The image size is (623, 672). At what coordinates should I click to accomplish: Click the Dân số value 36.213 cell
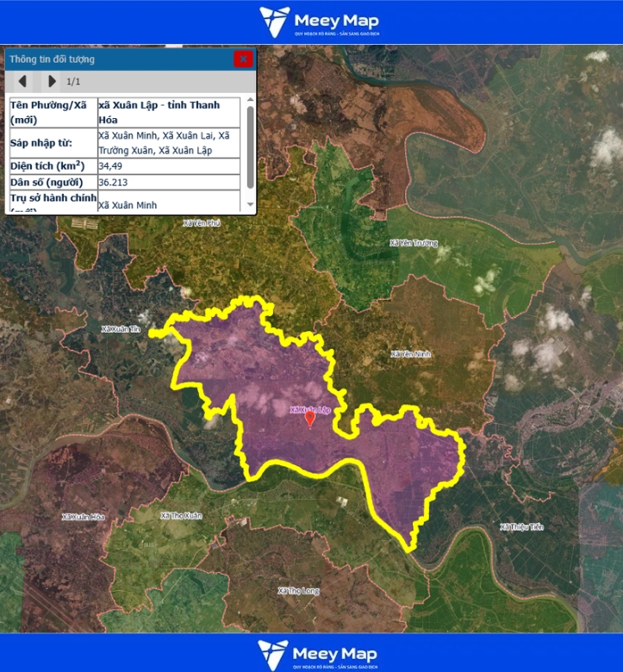[x=169, y=183]
